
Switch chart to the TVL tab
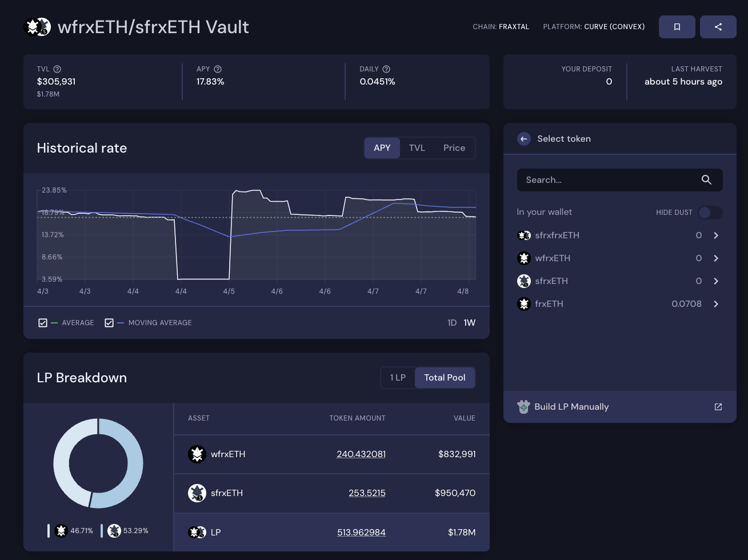point(417,148)
